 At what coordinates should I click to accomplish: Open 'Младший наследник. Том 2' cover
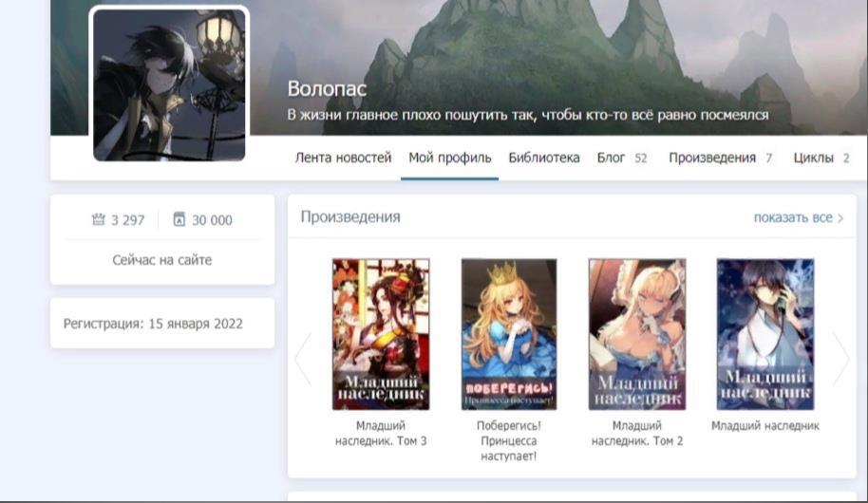(x=636, y=334)
